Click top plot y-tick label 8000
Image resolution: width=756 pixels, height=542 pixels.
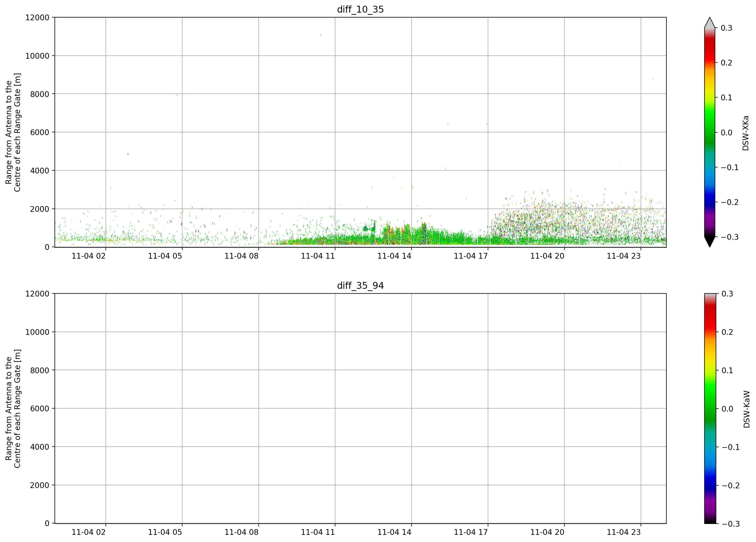(40, 94)
